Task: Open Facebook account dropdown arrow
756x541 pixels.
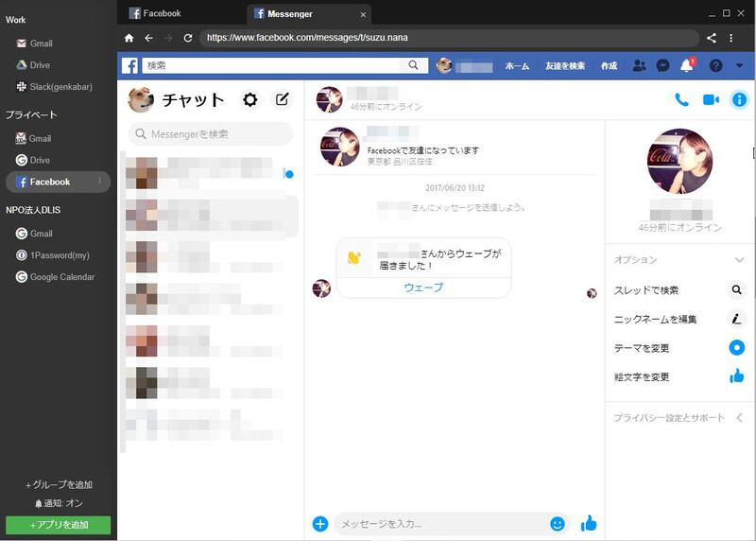Action: click(x=740, y=65)
